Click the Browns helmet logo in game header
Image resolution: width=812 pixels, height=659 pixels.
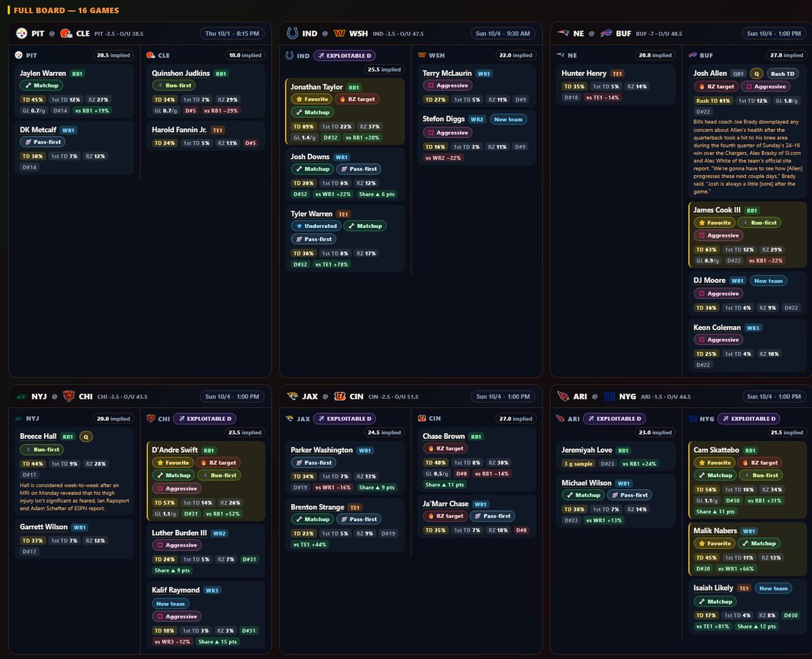point(66,33)
